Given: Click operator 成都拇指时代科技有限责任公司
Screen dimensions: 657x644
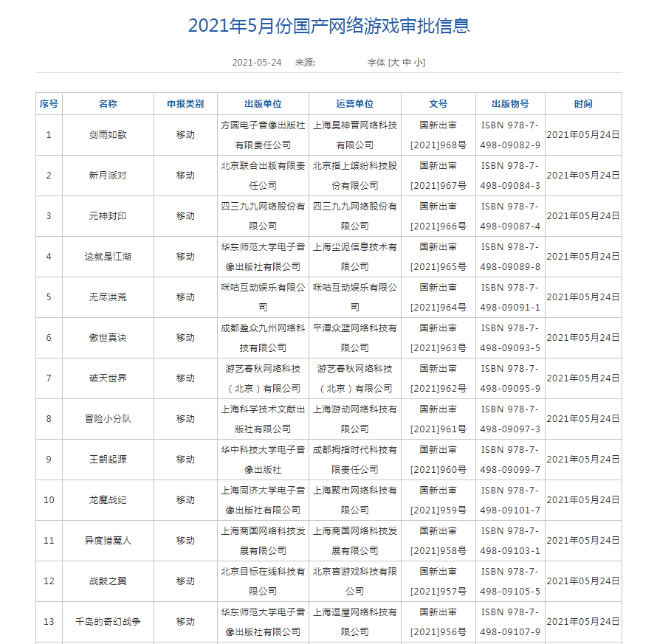Looking at the screenshot, I should (x=355, y=460).
